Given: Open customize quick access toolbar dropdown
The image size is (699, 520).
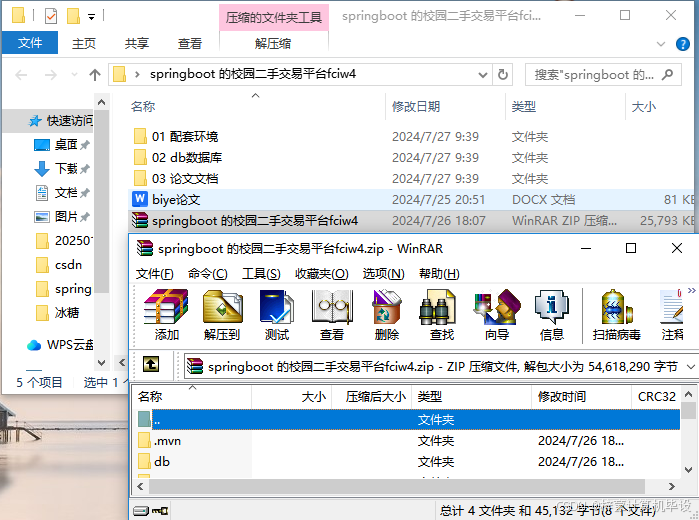Looking at the screenshot, I should pyautogui.click(x=91, y=17).
